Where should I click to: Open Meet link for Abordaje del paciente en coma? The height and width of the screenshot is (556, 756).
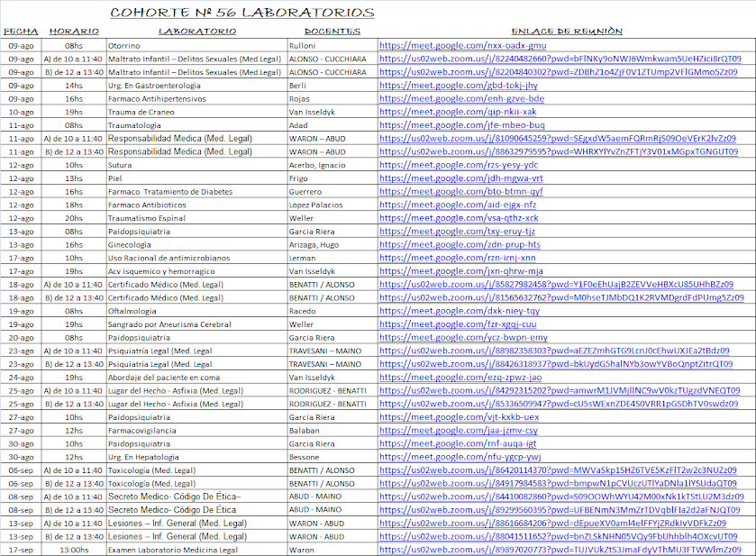[x=460, y=377]
